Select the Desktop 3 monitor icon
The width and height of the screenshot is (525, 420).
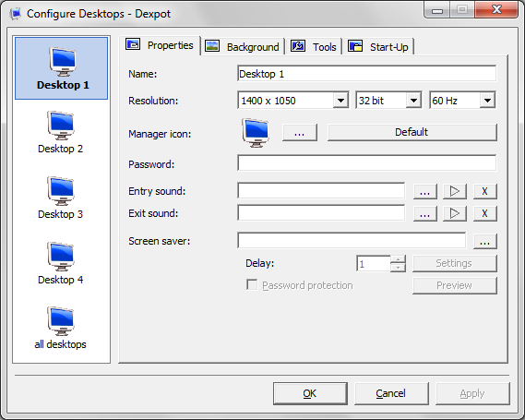[61, 190]
